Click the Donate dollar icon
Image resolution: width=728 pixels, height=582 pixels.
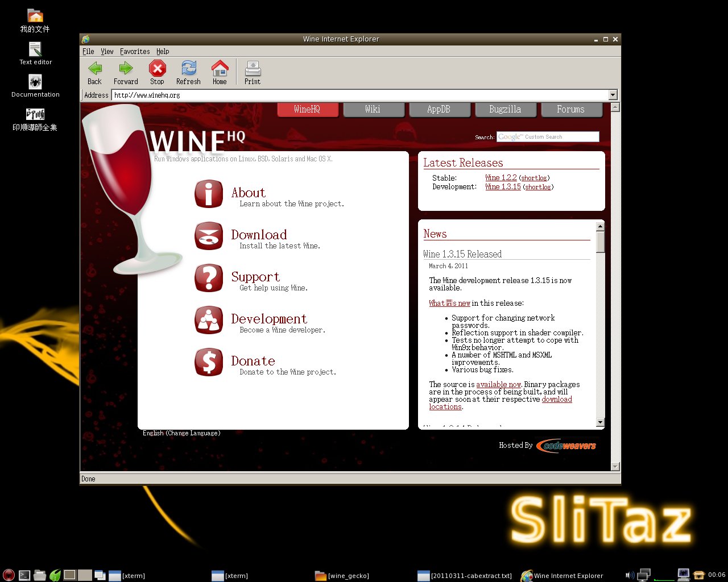tap(209, 362)
